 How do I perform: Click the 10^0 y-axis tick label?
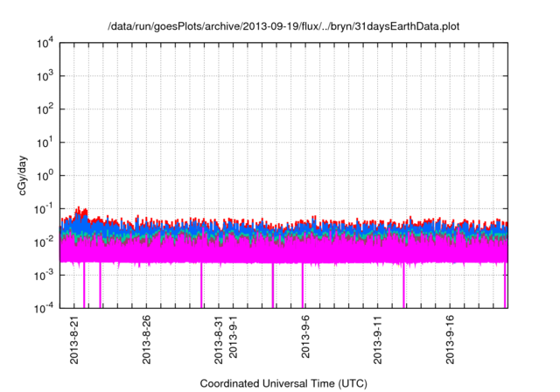click(45, 176)
